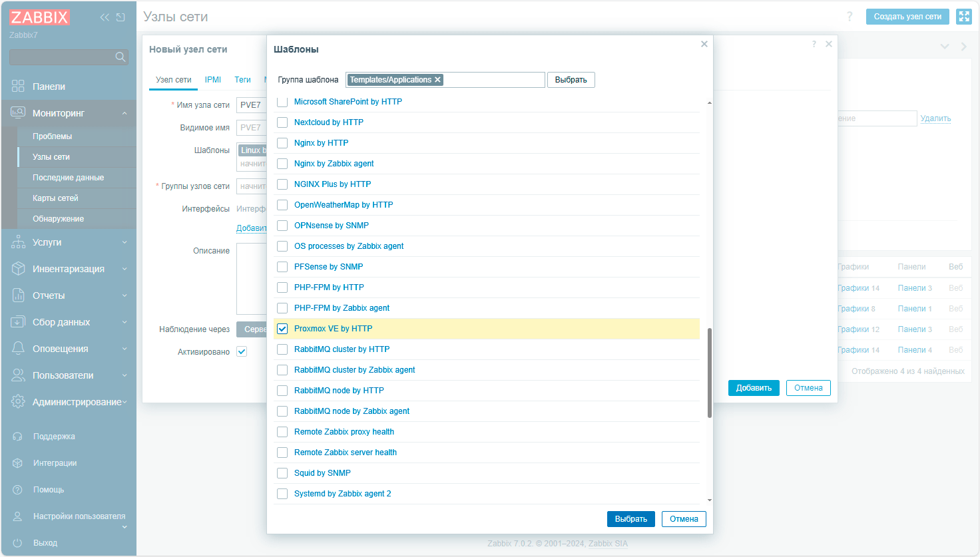Open Услуги services icon
The width and height of the screenshot is (980, 557).
pos(18,242)
